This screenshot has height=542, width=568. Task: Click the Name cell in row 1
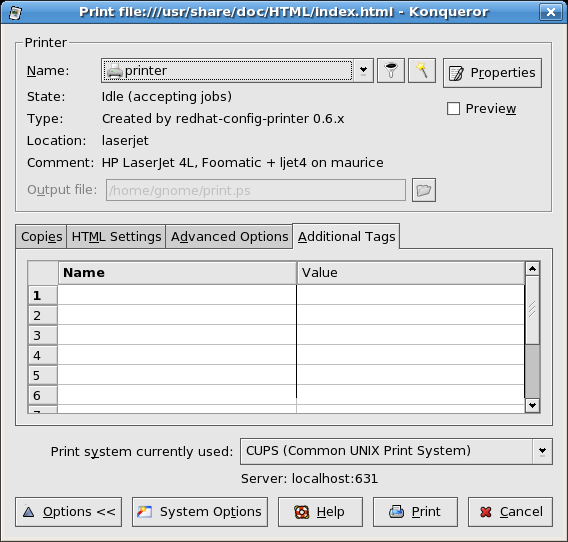coord(177,295)
